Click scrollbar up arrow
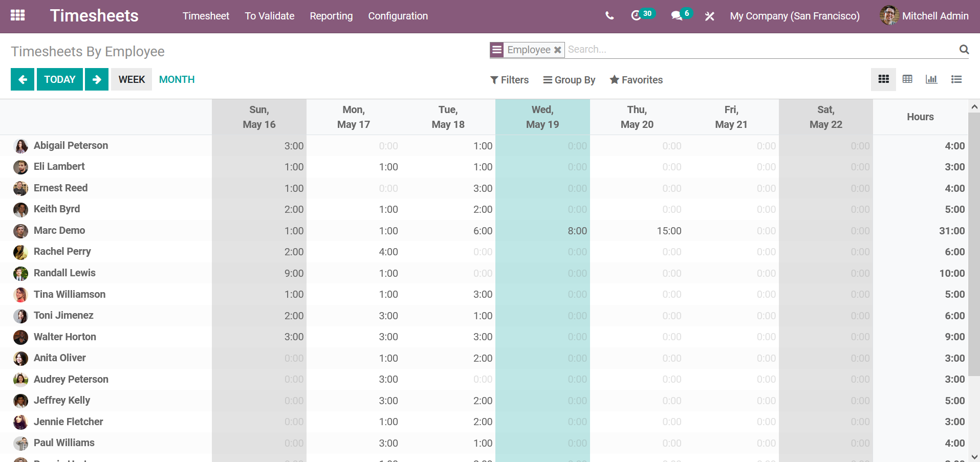 point(974,107)
